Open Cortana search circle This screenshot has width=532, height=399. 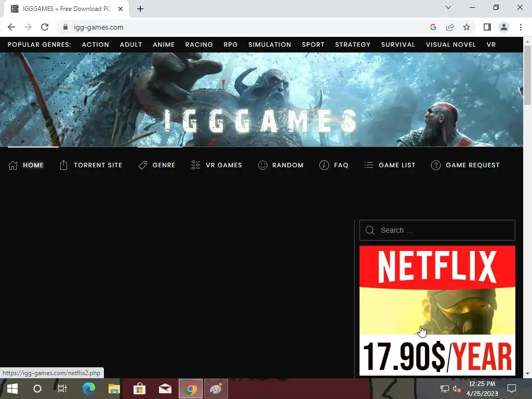click(37, 389)
